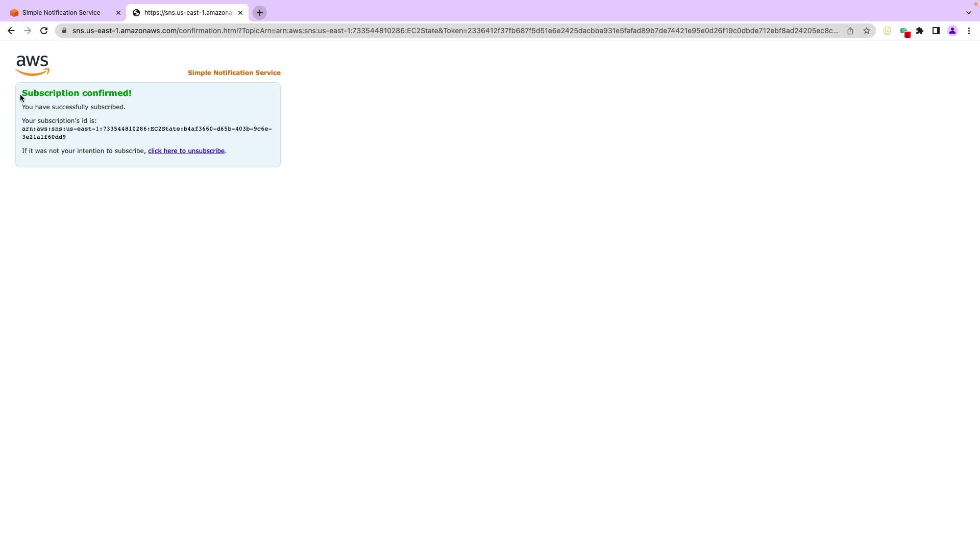Open the mail extension with the red badge
The width and height of the screenshot is (980, 551).
(904, 32)
